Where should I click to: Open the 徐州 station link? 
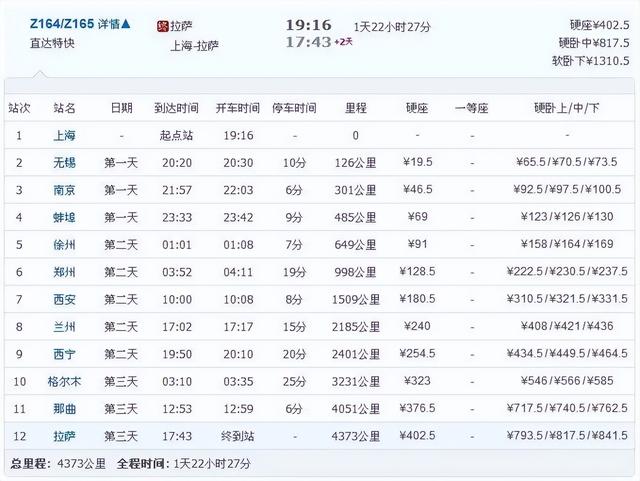pos(64,244)
